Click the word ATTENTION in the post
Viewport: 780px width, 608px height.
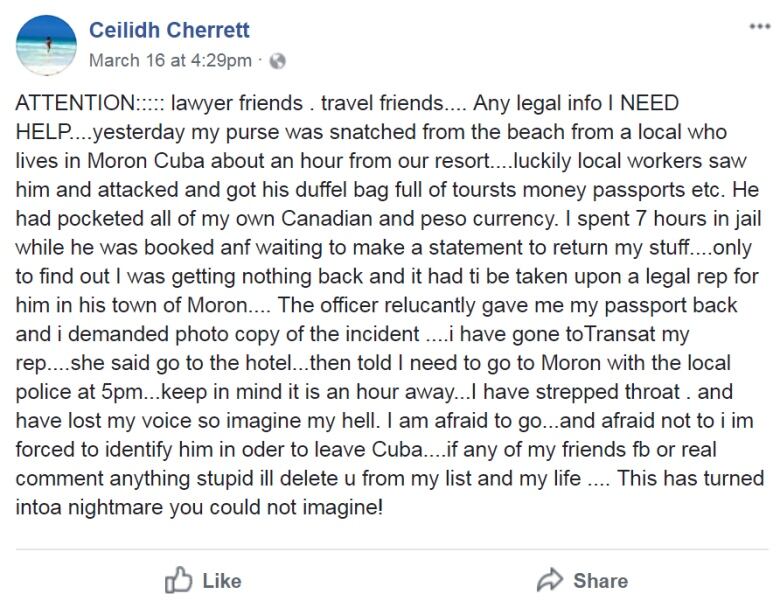[75, 103]
